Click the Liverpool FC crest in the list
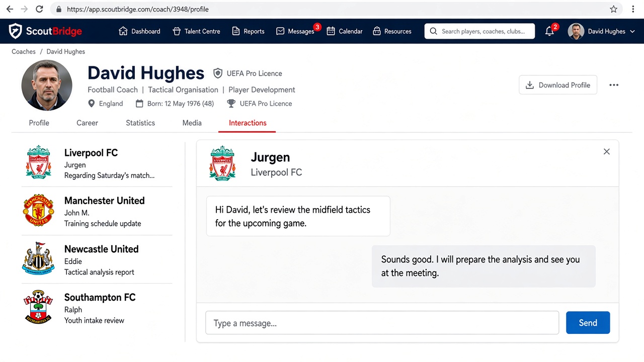The width and height of the screenshot is (644, 362). pyautogui.click(x=39, y=162)
